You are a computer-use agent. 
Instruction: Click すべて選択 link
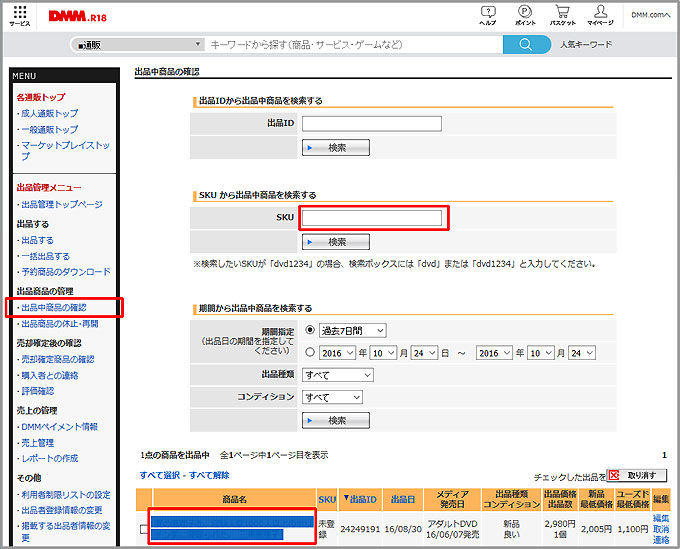(160, 475)
